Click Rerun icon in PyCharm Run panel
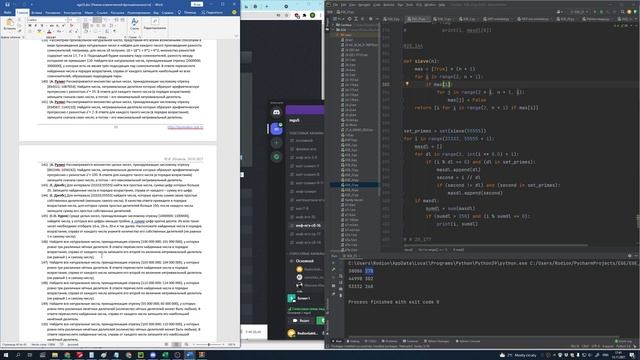Image resolution: width=640 pixels, height=360 pixels. click(334, 263)
